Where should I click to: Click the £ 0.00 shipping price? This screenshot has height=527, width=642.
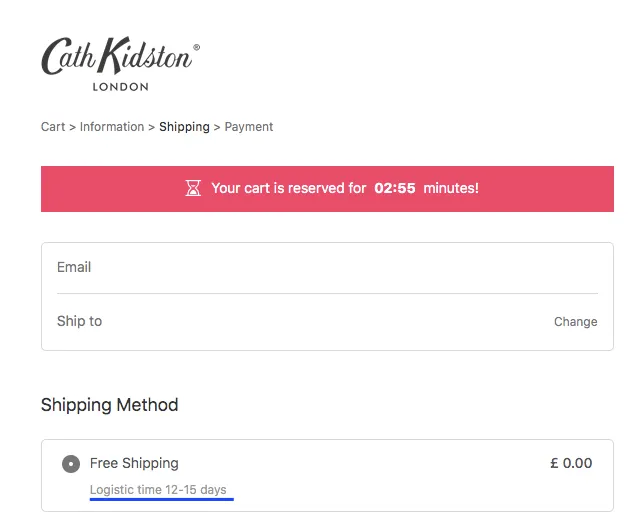571,463
